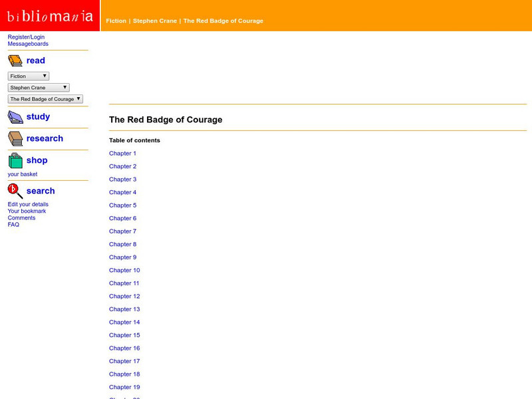
Task: Open the Comments link
Action: (21, 218)
